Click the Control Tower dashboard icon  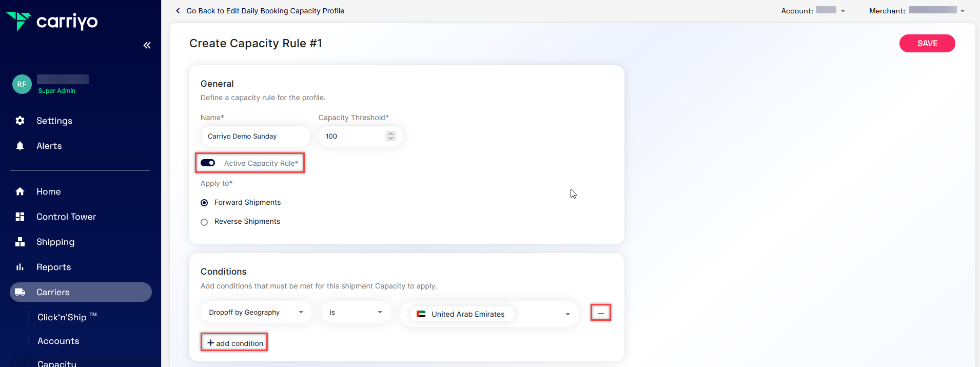coord(20,217)
